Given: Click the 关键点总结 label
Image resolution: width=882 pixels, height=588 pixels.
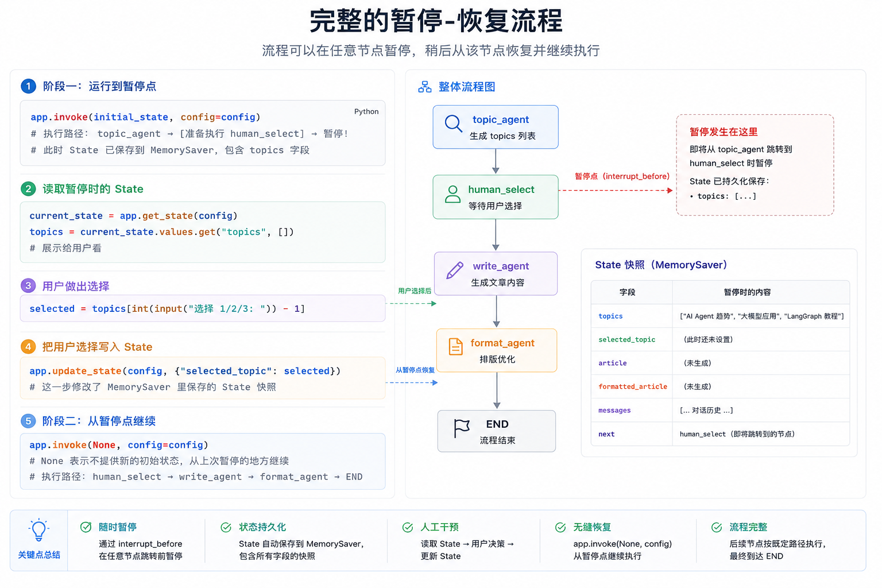Looking at the screenshot, I should [39, 555].
